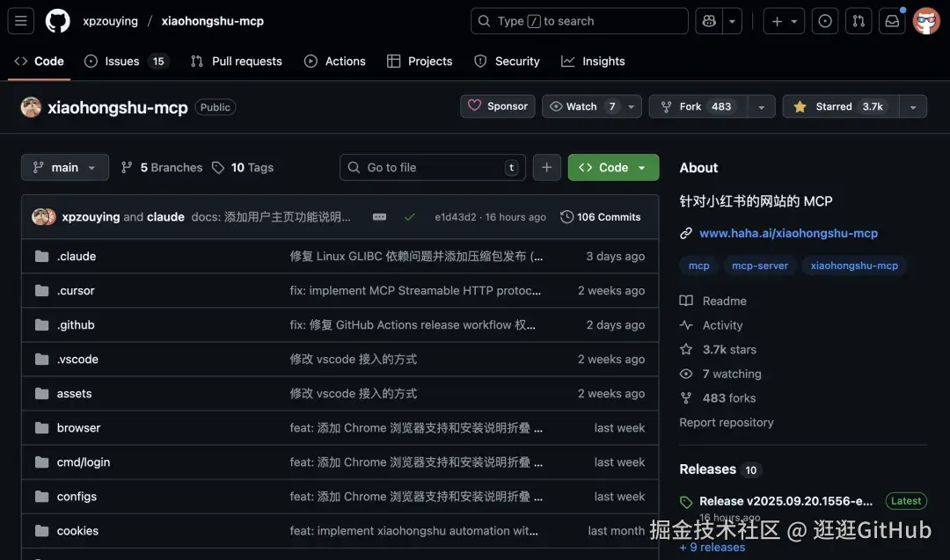This screenshot has height=560, width=950.
Task: Open notifications via the bell icon
Action: pos(892,20)
